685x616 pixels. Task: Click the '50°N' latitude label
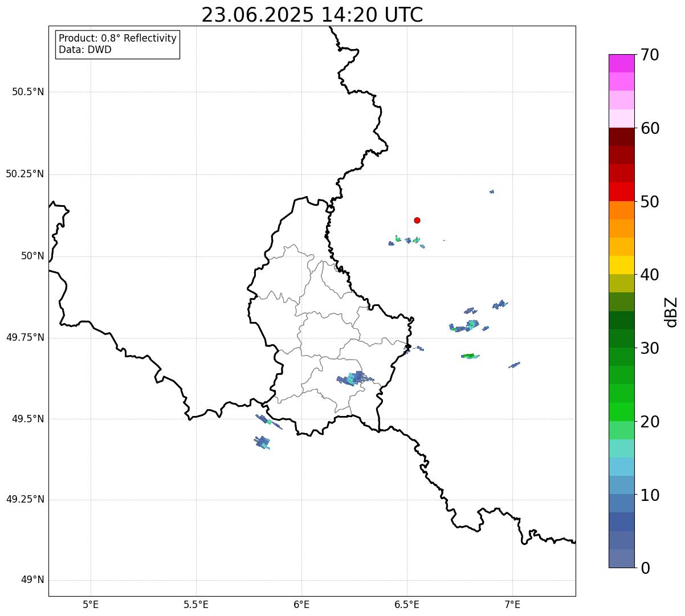point(33,256)
